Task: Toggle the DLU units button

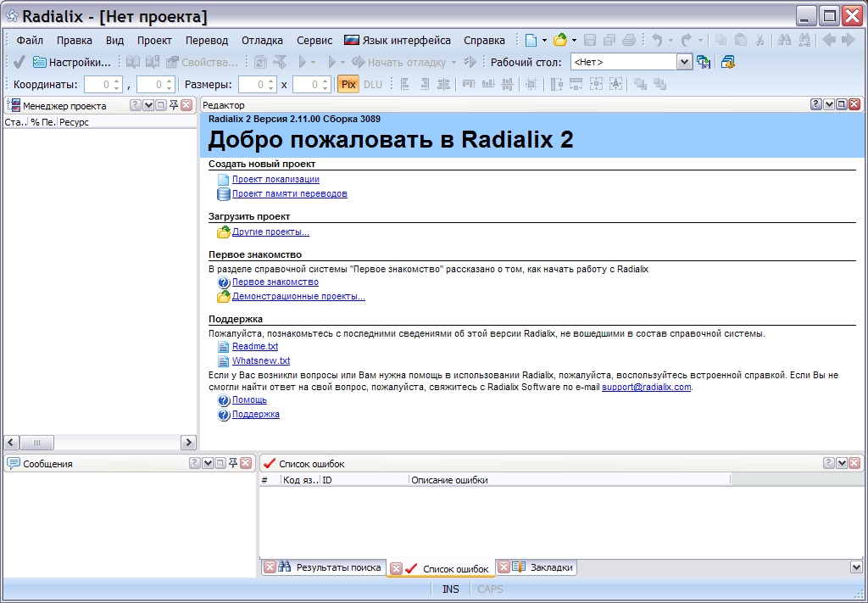Action: coord(373,84)
